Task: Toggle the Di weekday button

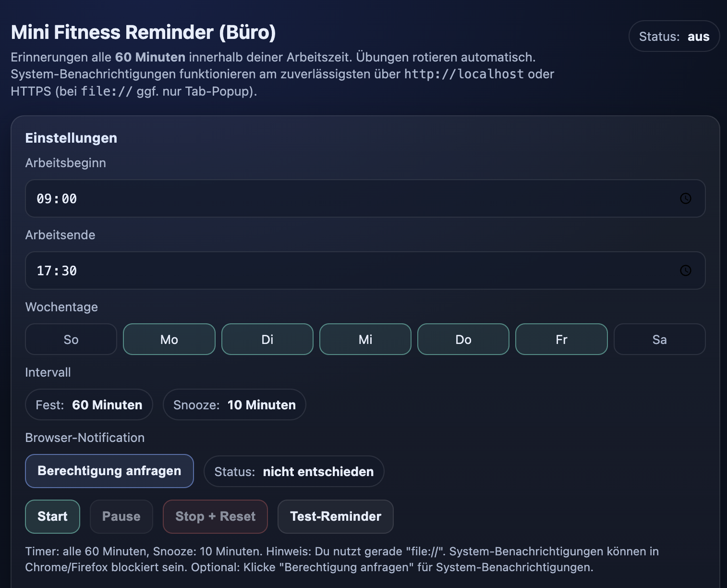Action: (267, 340)
